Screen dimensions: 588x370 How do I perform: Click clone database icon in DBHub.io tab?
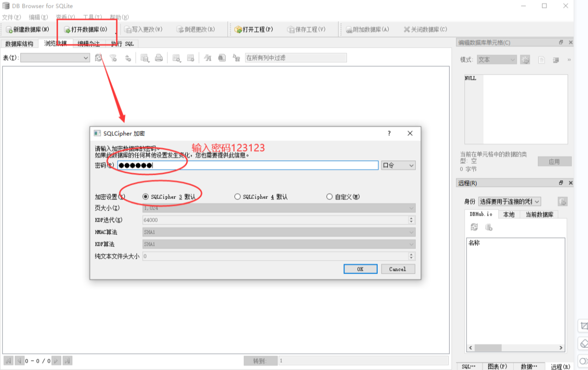pos(489,227)
